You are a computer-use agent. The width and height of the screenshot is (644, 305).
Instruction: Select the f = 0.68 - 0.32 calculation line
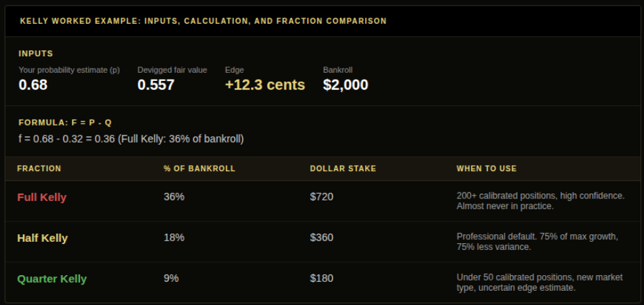tap(131, 139)
